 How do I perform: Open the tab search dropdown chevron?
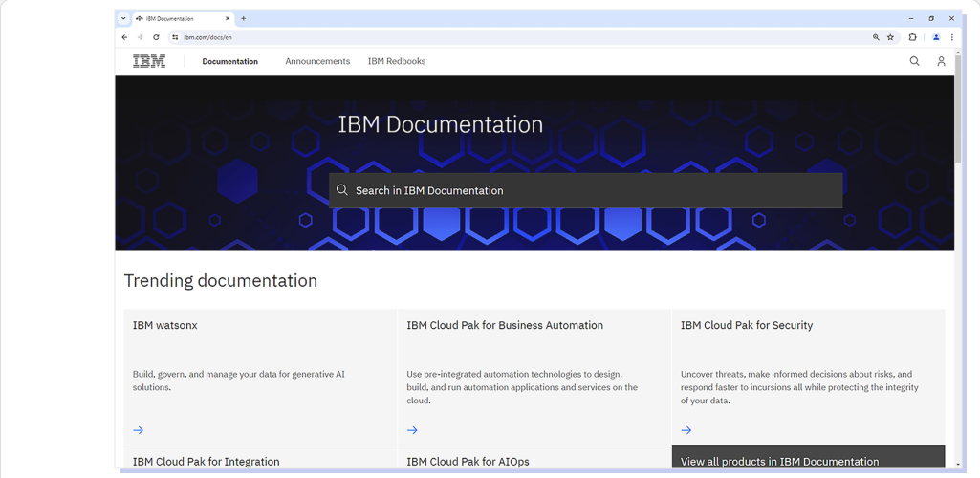click(123, 19)
